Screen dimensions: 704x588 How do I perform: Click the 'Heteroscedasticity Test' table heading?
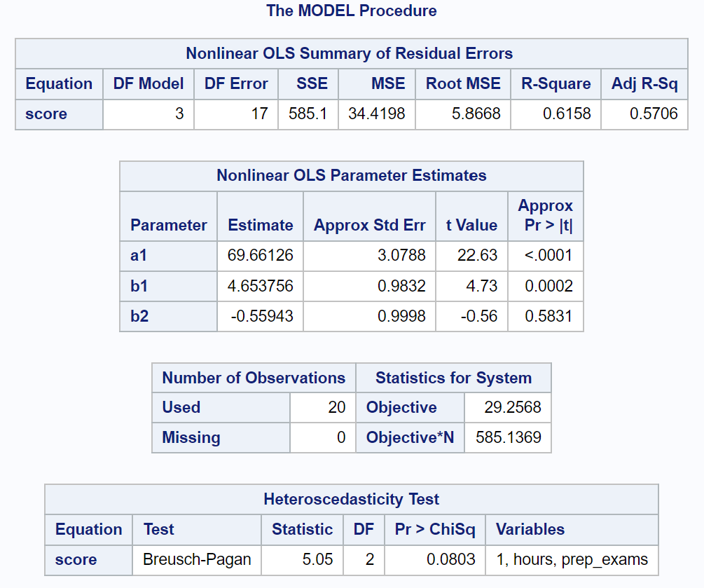[351, 499]
